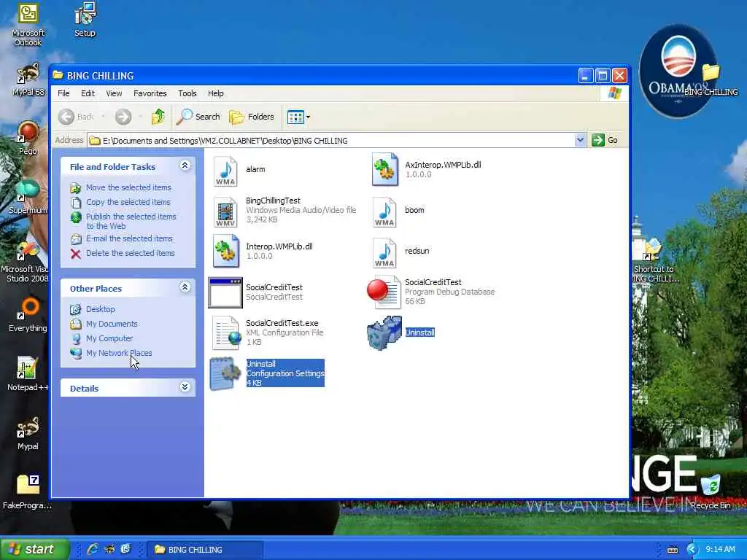Open the Back history dropdown arrow
Viewport: 747px width, 560px height.
click(x=103, y=117)
